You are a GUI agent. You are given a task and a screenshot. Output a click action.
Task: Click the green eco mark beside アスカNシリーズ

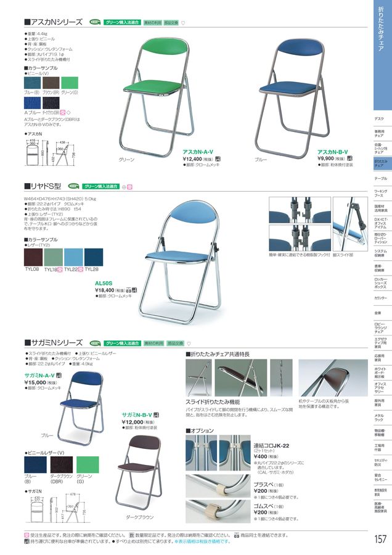(x=95, y=22)
